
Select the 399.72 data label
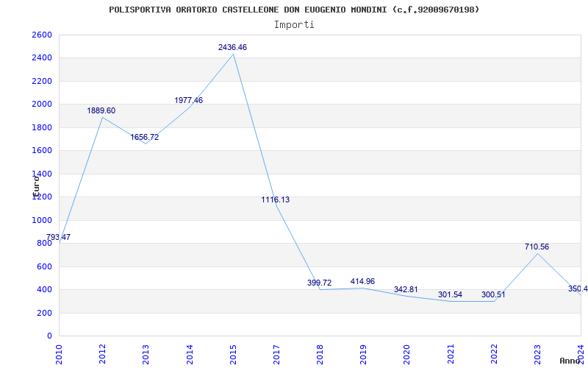pyautogui.click(x=320, y=283)
